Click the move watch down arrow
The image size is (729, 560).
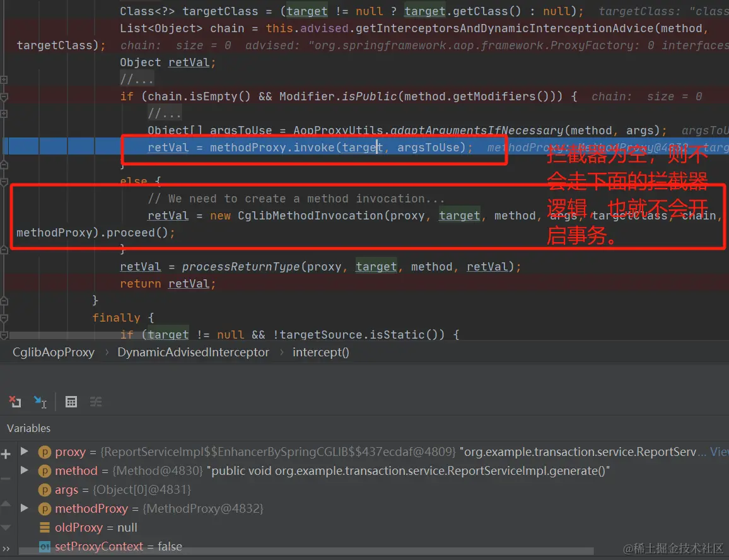point(6,527)
